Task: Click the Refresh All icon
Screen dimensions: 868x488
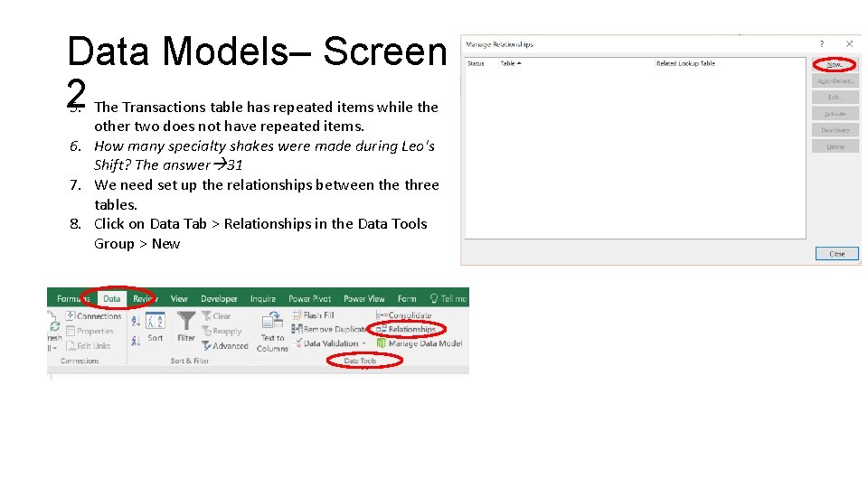Action: point(54,326)
